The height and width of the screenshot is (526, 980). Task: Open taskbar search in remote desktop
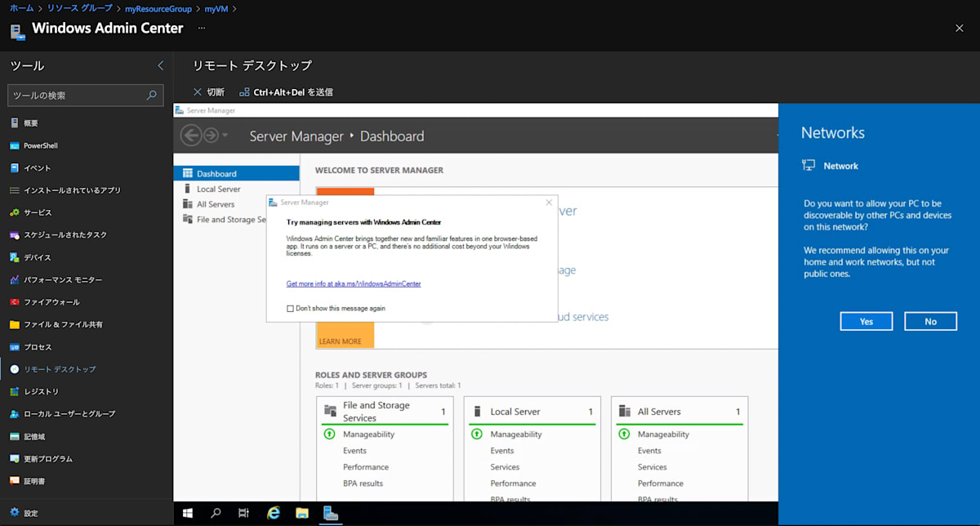pyautogui.click(x=216, y=513)
